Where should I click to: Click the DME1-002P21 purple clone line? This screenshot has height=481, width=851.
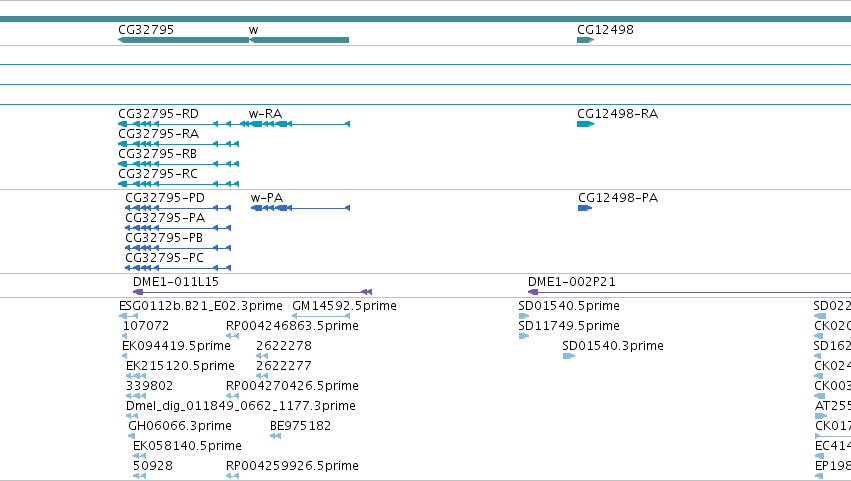(689, 293)
